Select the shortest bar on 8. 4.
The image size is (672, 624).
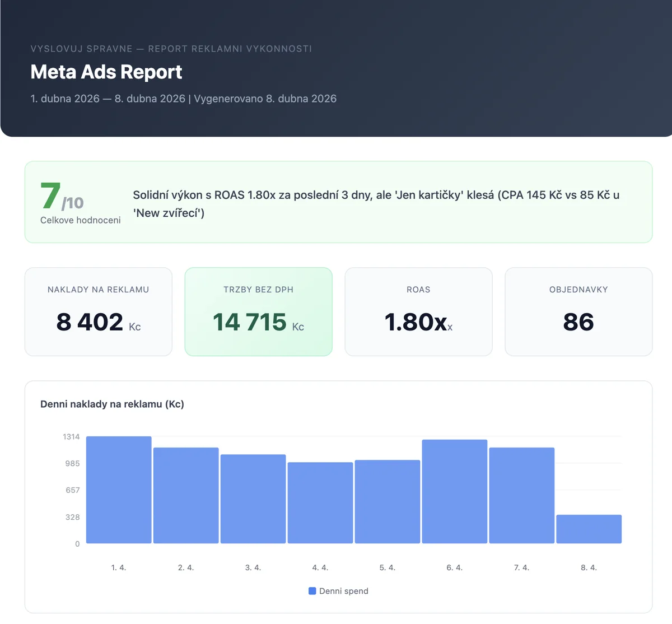click(x=589, y=528)
